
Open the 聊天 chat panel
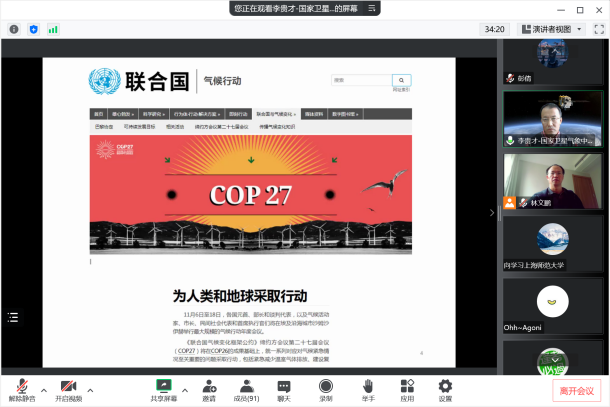(x=284, y=390)
